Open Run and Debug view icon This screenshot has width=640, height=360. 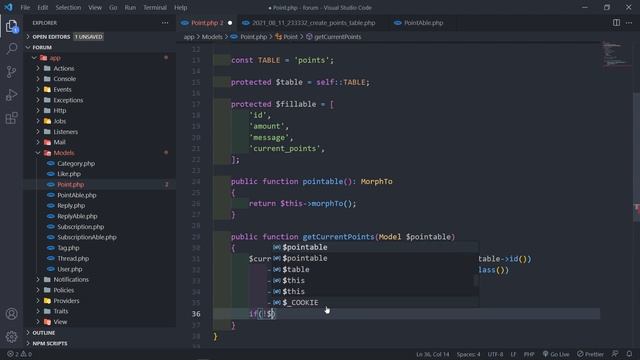pyautogui.click(x=11, y=95)
